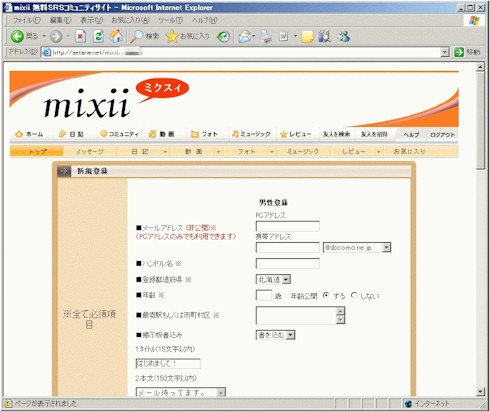
Task: Click the Mail envelope toolbar icon
Action: click(x=245, y=36)
